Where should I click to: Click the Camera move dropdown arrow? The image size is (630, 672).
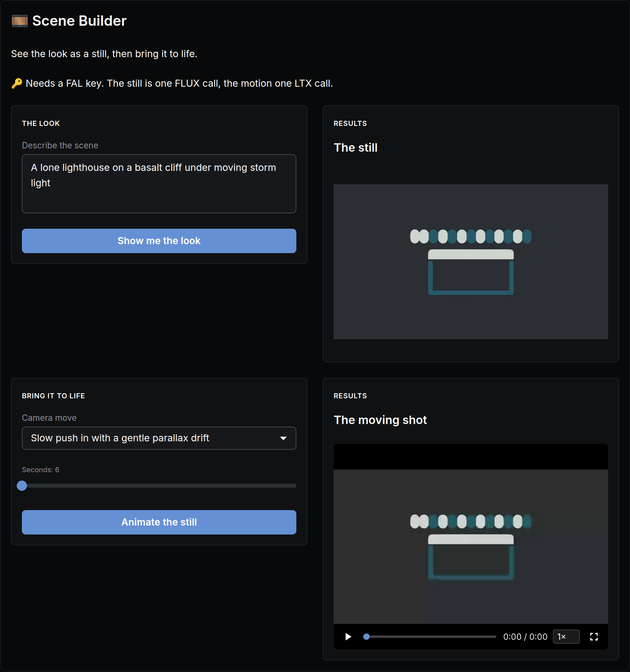[x=283, y=438]
